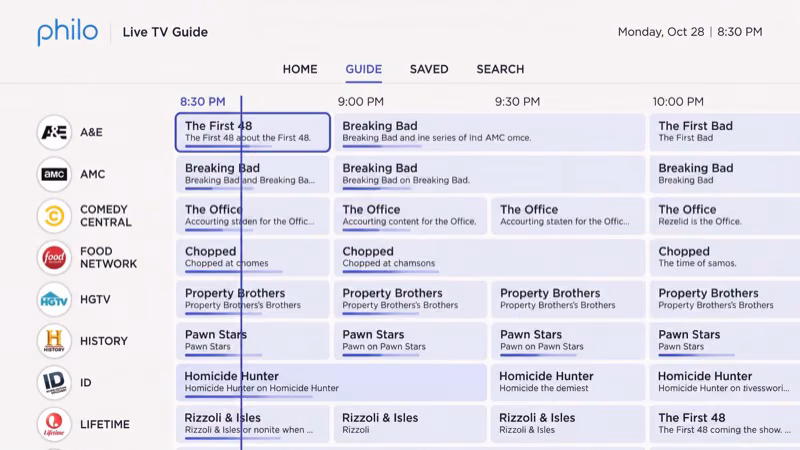Select the Comedy Central channel logo

click(54, 216)
